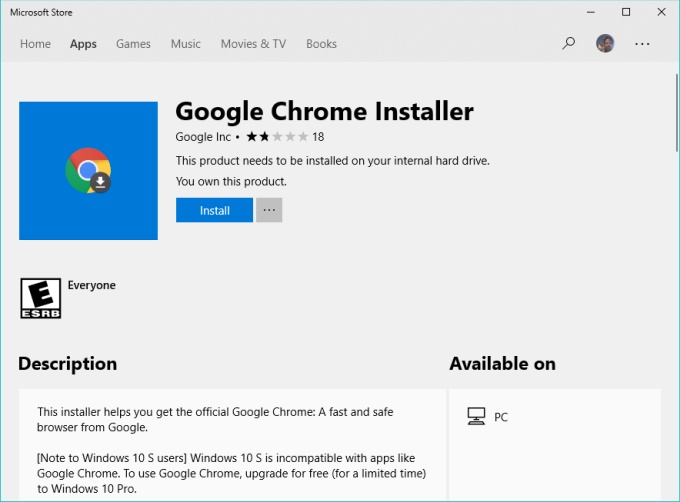680x502 pixels.
Task: Click the internal hard drive notice text
Action: [333, 161]
